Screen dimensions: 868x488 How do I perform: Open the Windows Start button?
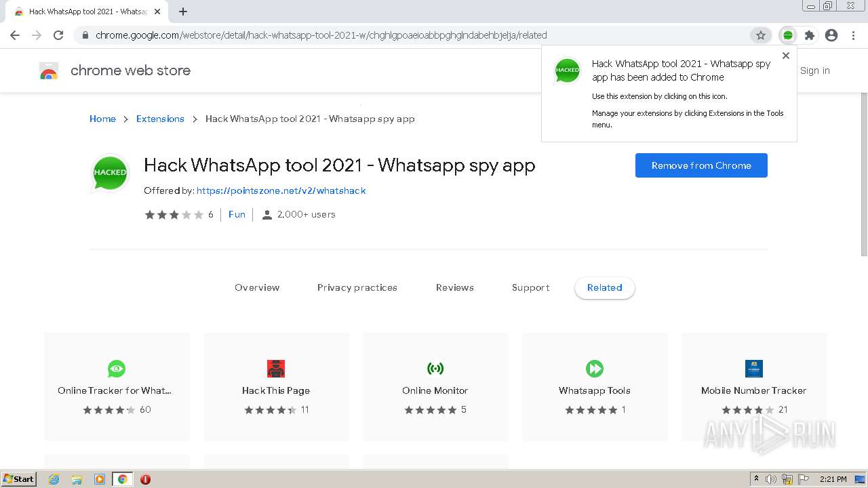pos(19,479)
